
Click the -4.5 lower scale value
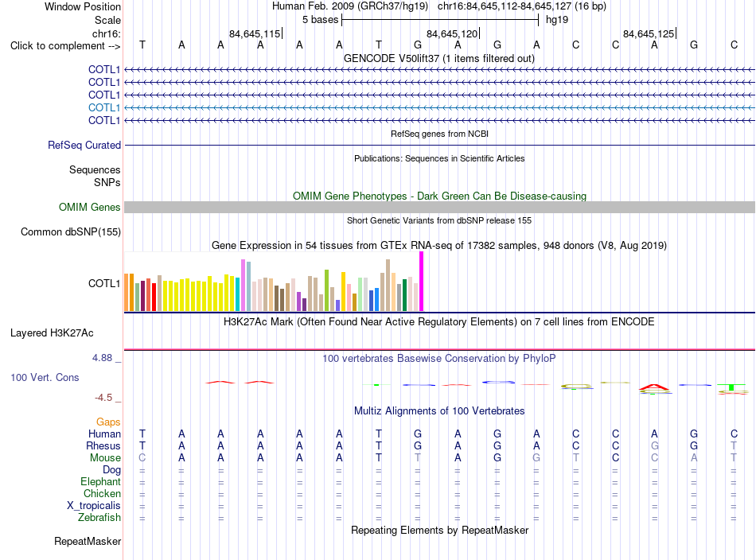(103, 398)
